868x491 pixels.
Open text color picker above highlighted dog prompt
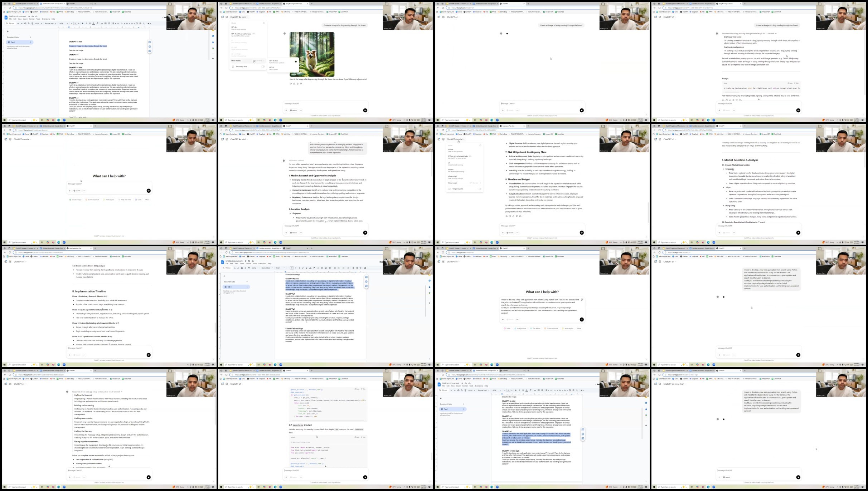[93, 23]
